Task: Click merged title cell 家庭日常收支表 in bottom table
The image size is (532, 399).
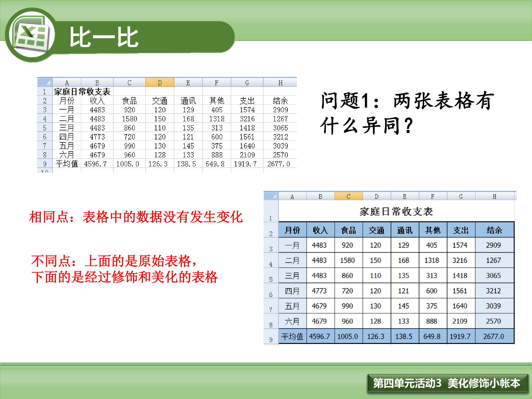Action: pos(396,211)
